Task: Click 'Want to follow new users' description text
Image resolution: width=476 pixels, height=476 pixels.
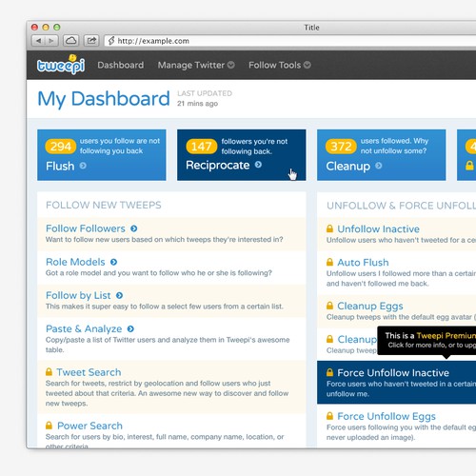Action: [x=164, y=240]
